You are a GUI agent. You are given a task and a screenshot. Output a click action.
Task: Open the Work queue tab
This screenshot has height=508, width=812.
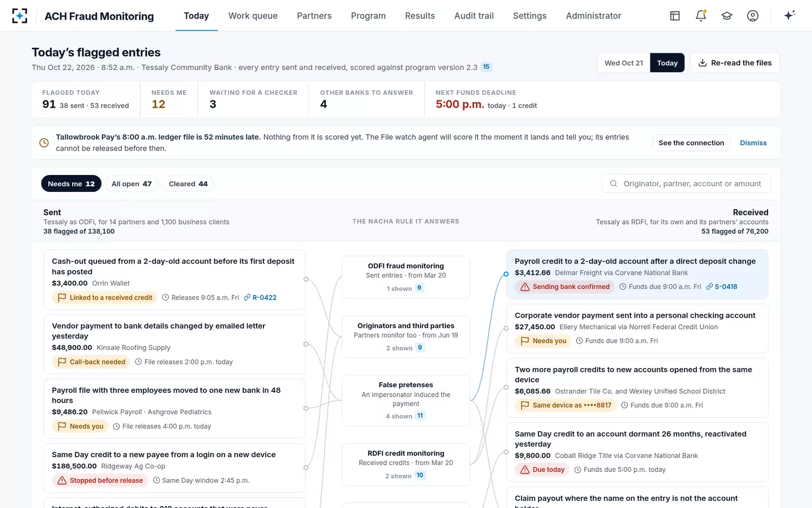[253, 16]
